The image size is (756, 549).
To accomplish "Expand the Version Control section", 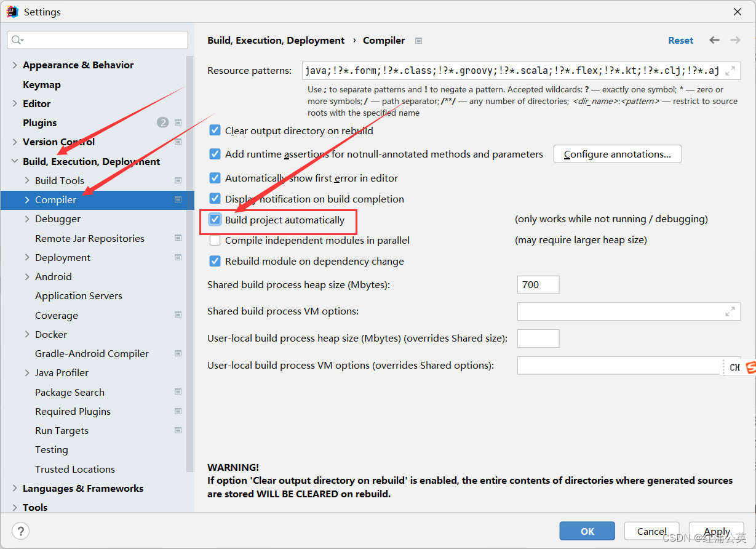I will point(15,142).
